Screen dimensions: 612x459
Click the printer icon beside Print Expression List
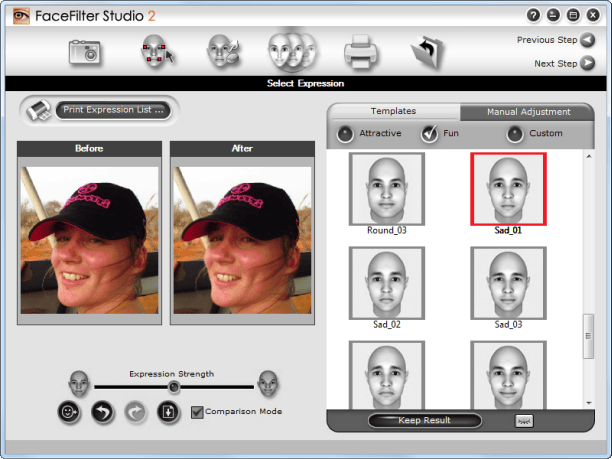pos(38,110)
